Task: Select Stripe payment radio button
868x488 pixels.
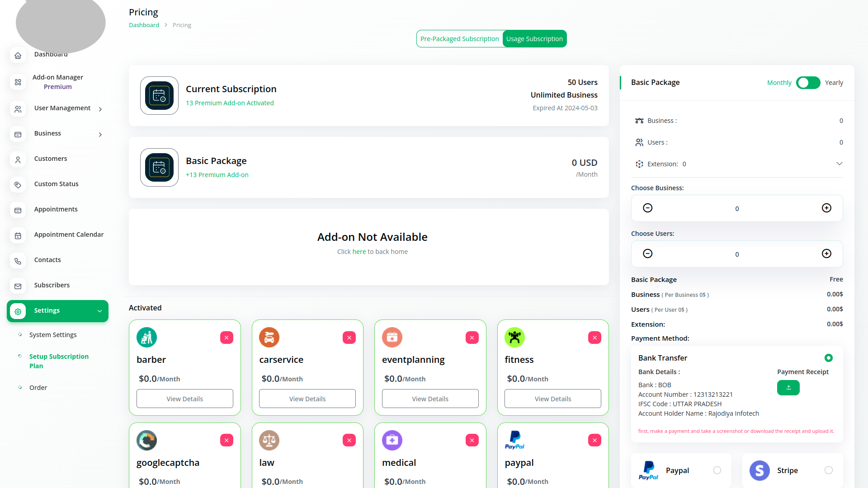Action: [829, 470]
